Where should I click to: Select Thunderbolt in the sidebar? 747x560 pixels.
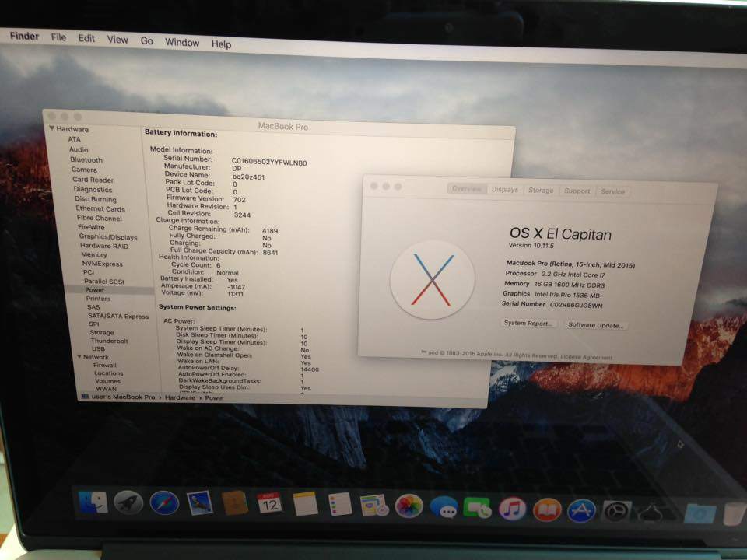point(109,341)
